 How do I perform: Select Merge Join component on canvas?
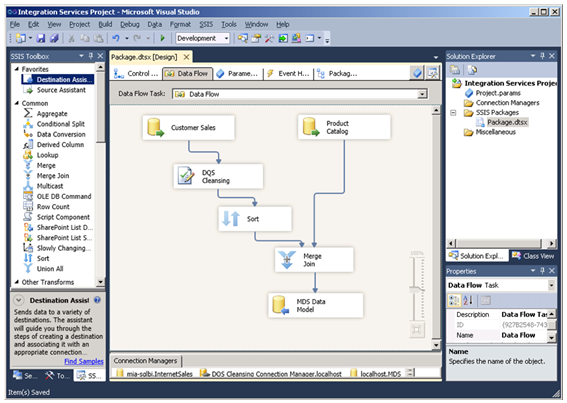(x=314, y=260)
